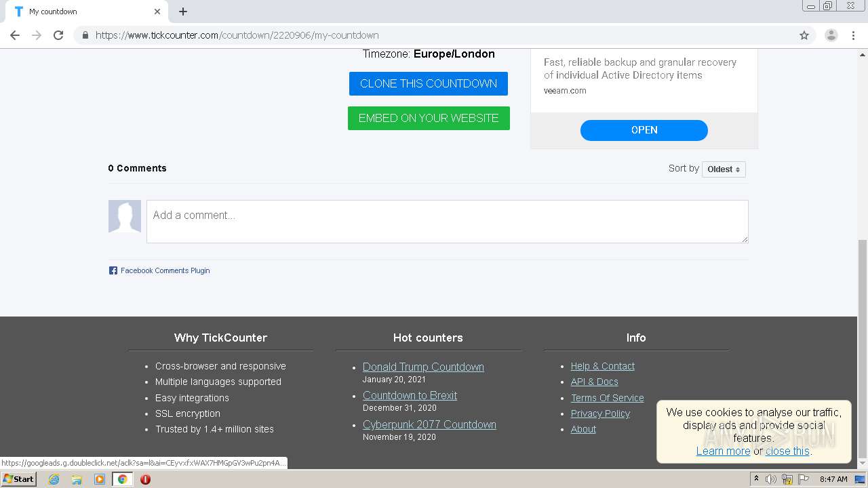Click the Open button on the Veeam ad
Image resolution: width=868 pixels, height=488 pixels.
(x=644, y=130)
